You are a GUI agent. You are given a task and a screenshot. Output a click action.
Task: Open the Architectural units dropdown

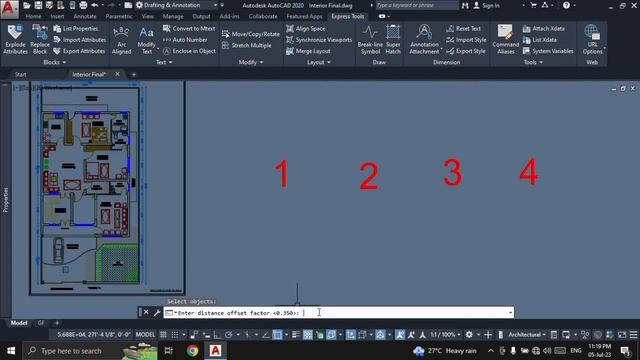point(527,335)
